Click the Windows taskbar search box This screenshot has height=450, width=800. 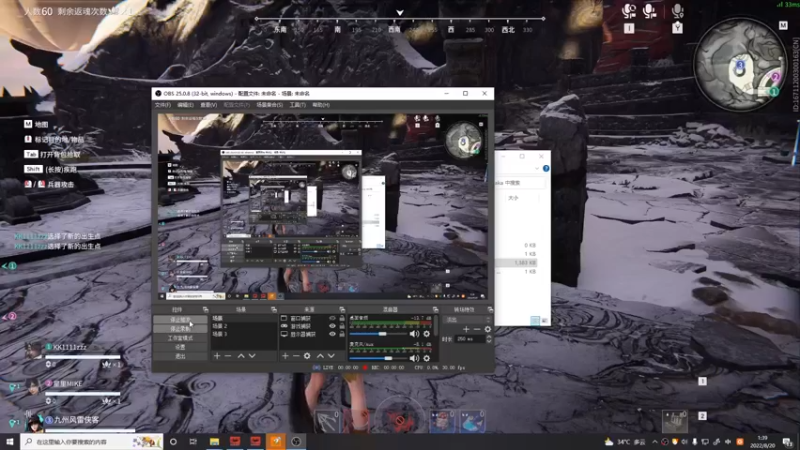pyautogui.click(x=92, y=441)
